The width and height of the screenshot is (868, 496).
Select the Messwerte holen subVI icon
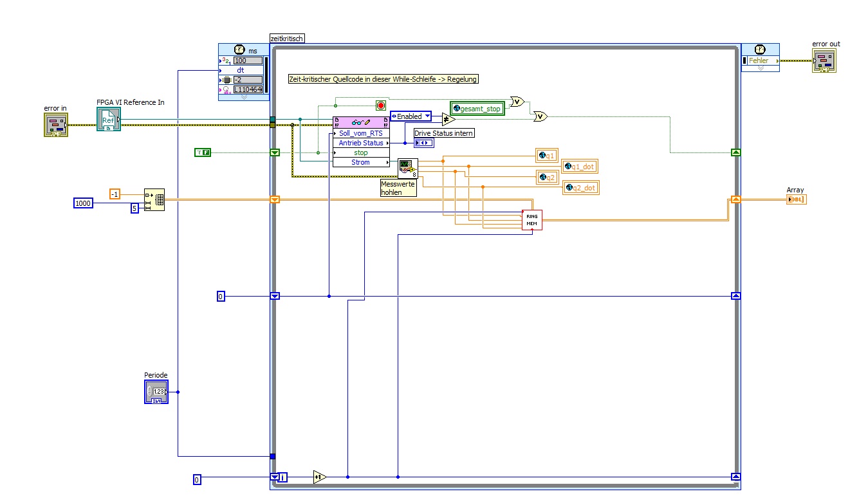[407, 168]
